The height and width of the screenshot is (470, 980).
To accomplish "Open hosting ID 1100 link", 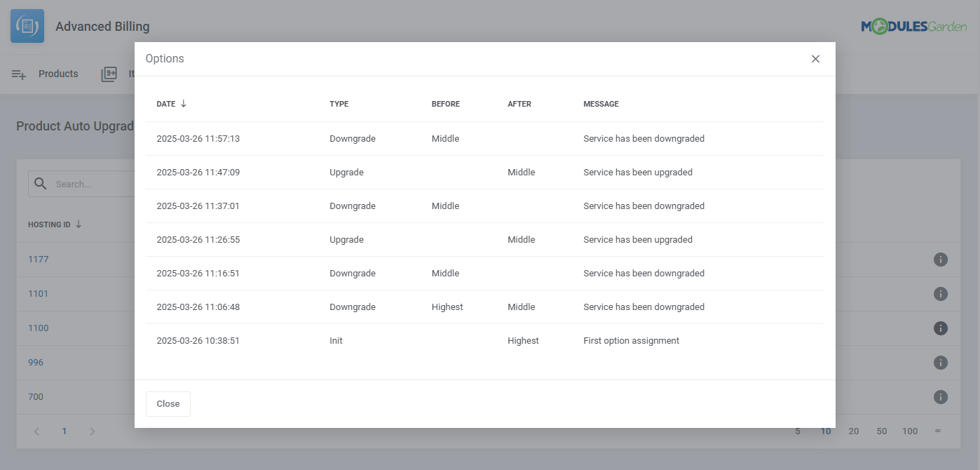I will coord(38,328).
